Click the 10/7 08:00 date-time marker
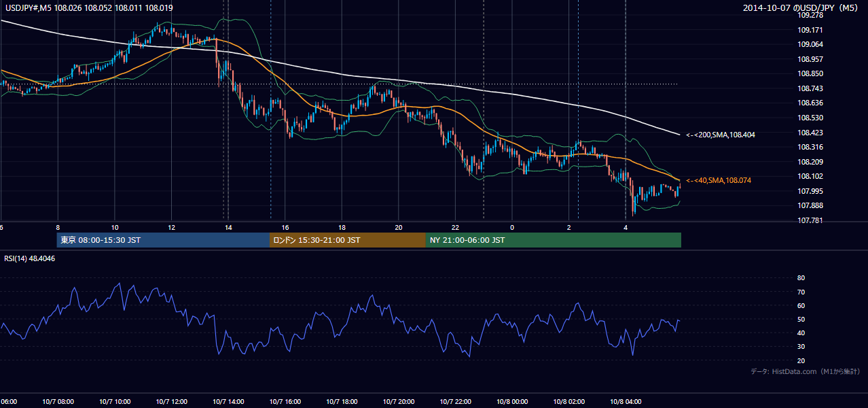868x408 pixels. coord(58,402)
